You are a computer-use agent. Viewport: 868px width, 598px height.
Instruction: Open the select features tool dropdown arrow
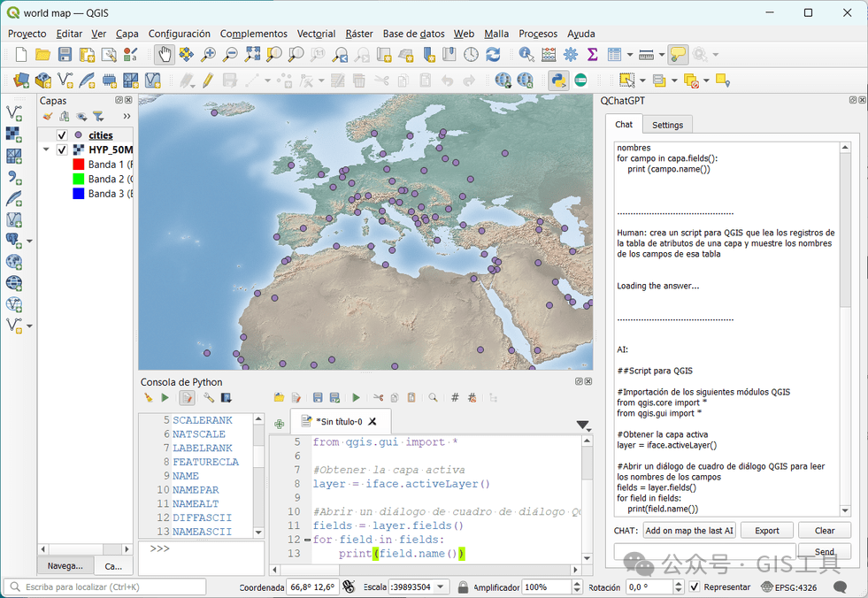[642, 80]
